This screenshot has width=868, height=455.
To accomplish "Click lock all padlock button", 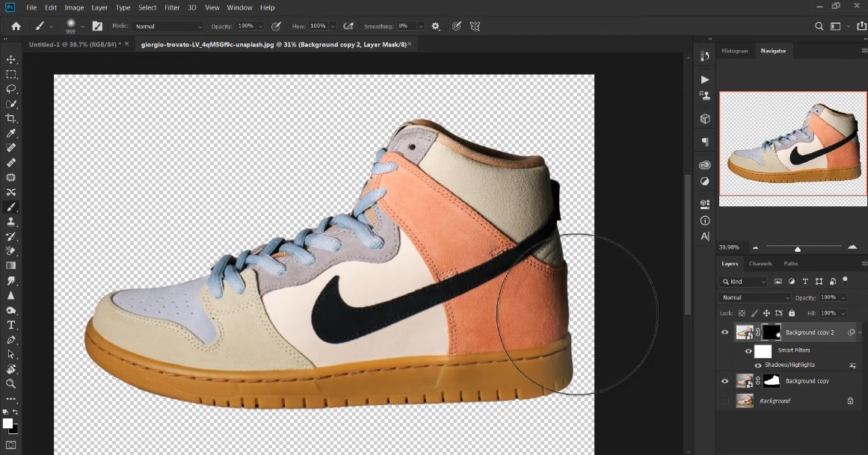I will tap(792, 313).
